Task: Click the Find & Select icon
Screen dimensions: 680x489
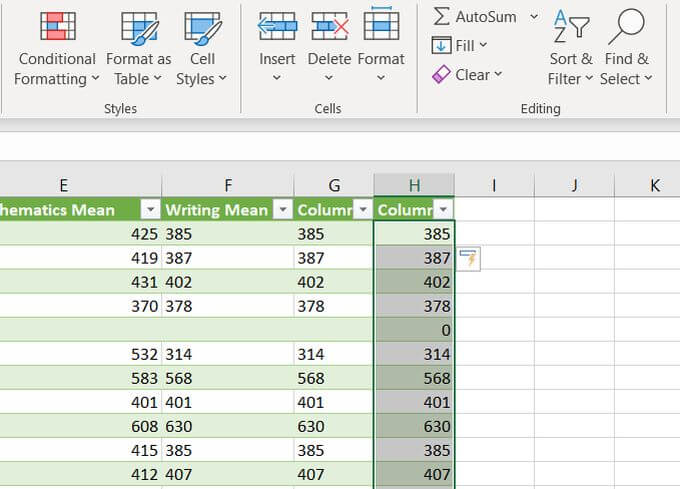Action: [x=626, y=27]
